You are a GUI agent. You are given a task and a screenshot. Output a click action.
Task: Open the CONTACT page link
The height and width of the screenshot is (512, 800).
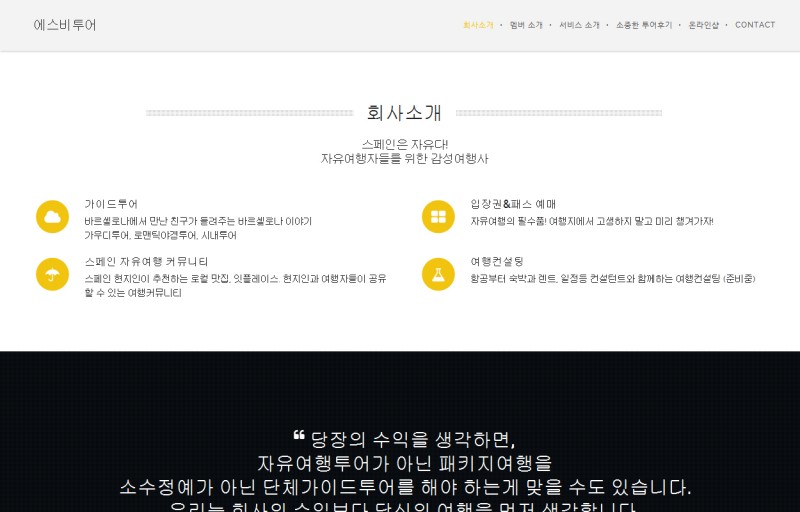755,25
